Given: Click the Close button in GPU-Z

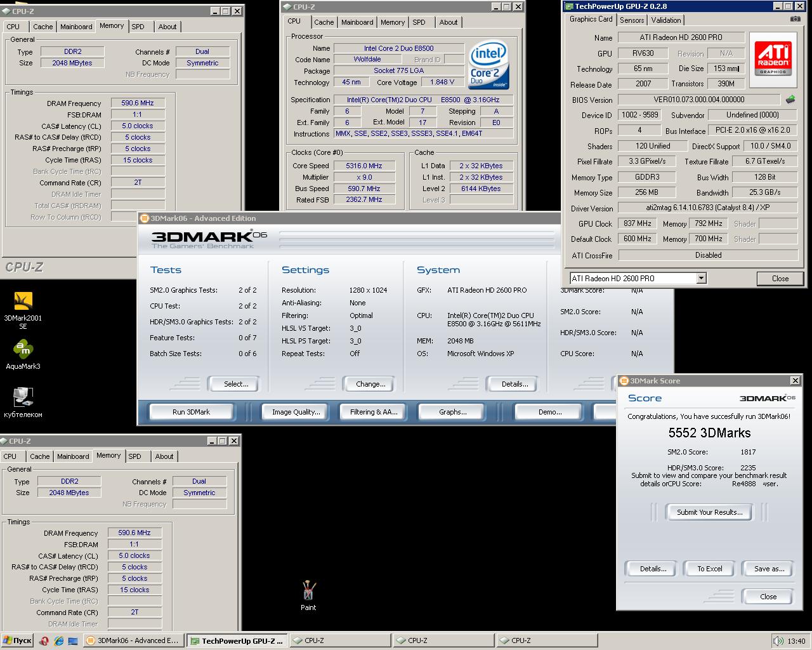Looking at the screenshot, I should 780,279.
